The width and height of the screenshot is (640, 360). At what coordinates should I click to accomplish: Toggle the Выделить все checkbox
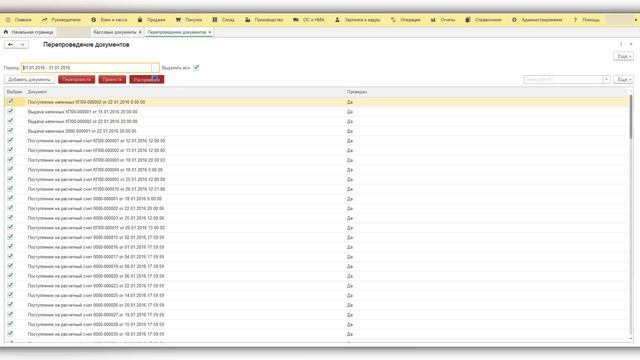click(x=196, y=67)
